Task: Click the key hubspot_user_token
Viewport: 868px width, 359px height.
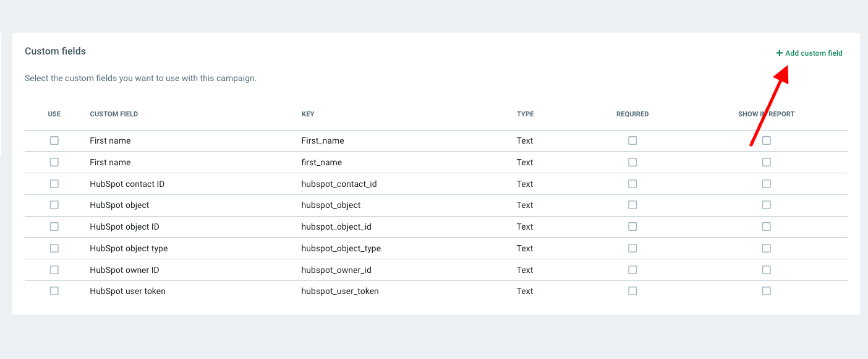Action: tap(340, 291)
